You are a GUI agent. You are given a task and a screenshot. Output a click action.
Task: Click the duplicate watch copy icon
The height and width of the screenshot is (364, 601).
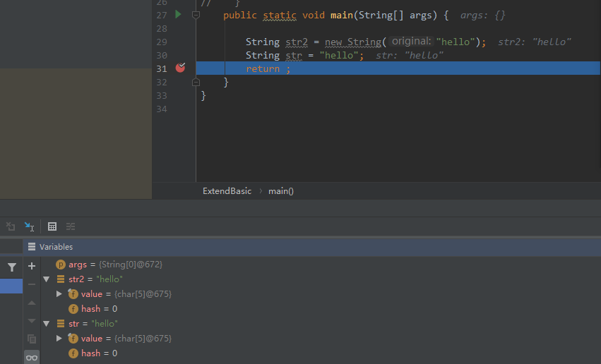click(32, 339)
